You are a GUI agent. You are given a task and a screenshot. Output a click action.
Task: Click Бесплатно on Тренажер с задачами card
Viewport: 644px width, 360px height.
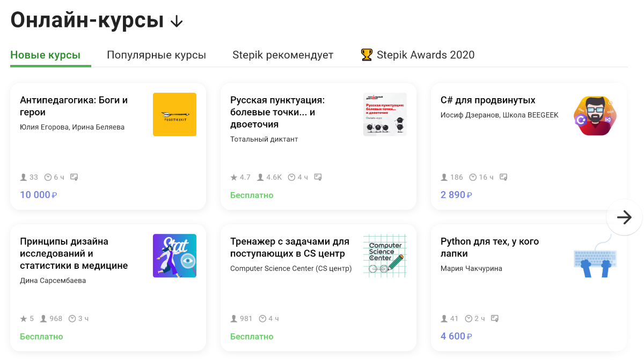252,337
